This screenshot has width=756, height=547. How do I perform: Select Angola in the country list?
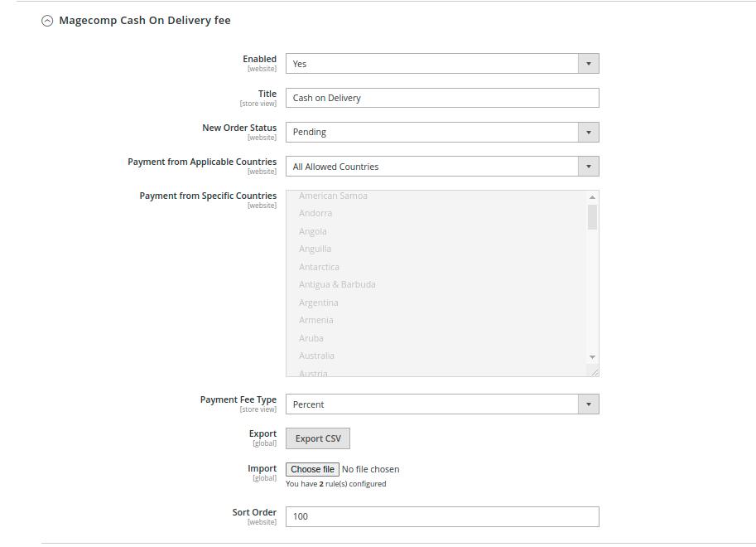[313, 231]
